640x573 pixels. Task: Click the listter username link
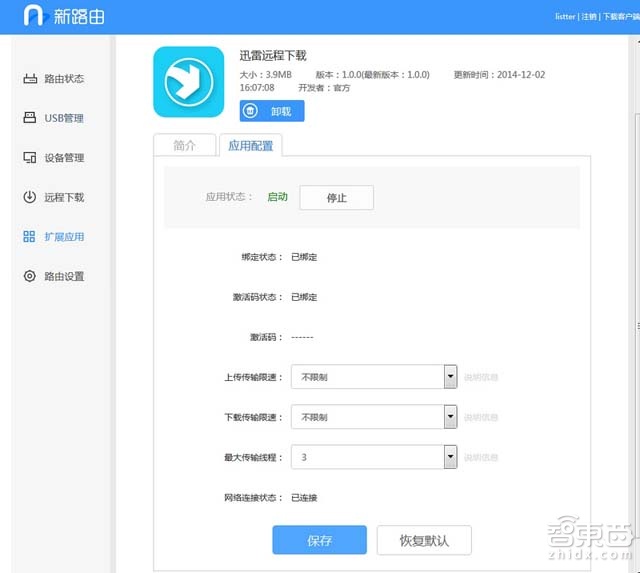565,16
